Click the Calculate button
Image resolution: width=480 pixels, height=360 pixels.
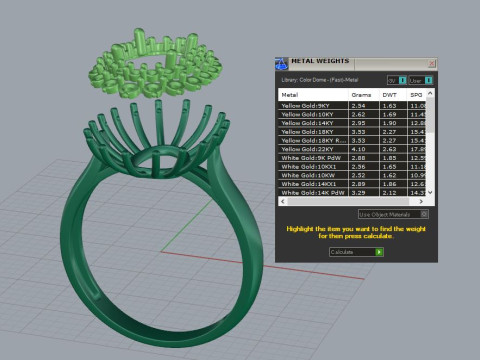(356, 252)
